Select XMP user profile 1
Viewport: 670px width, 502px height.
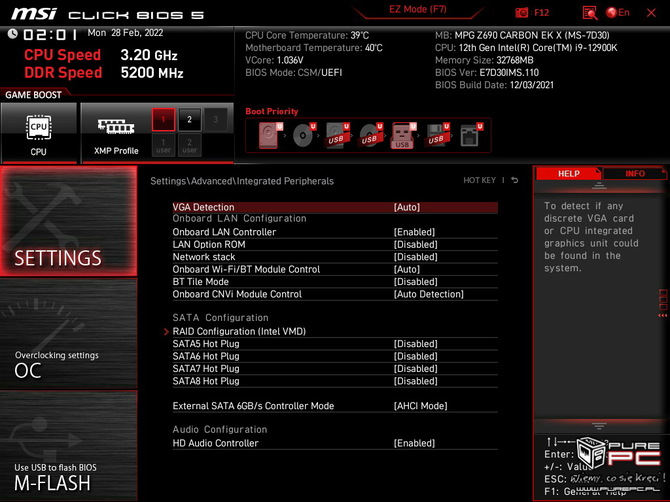point(163,145)
